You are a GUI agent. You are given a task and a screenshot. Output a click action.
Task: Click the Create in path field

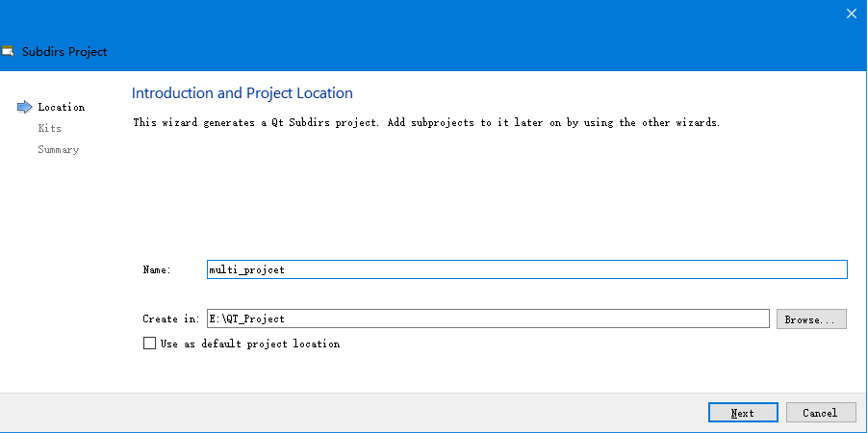point(488,318)
